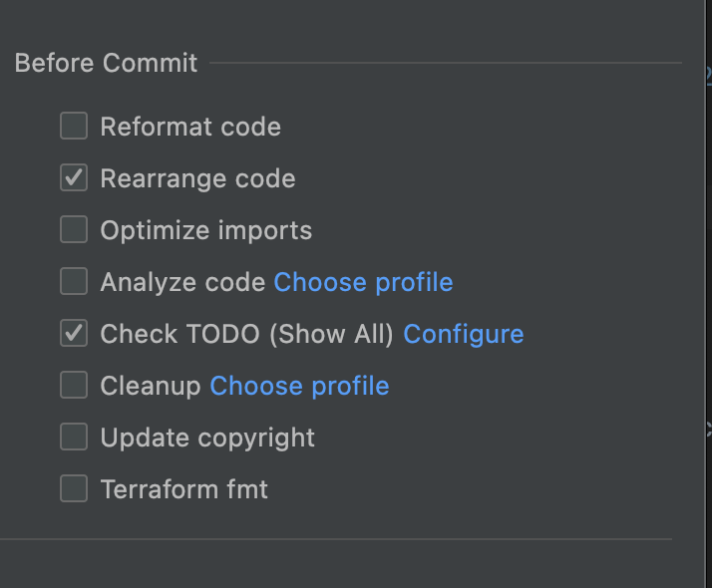
Task: Click the 'Update copyright' label text
Action: [207, 438]
